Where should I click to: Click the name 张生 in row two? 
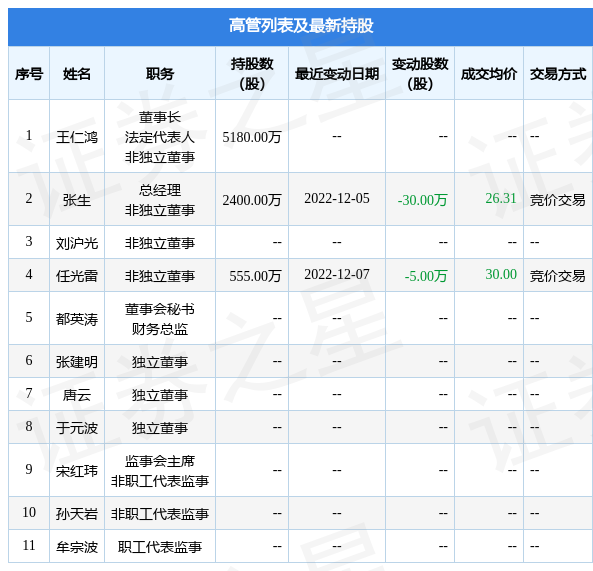click(77, 200)
